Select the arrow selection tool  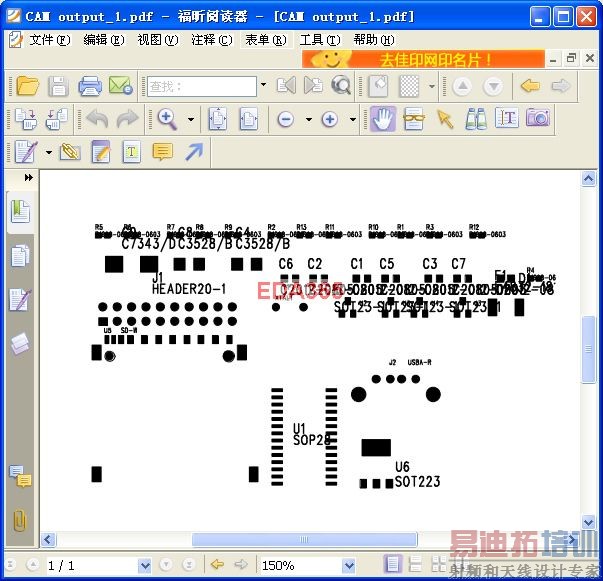point(445,119)
